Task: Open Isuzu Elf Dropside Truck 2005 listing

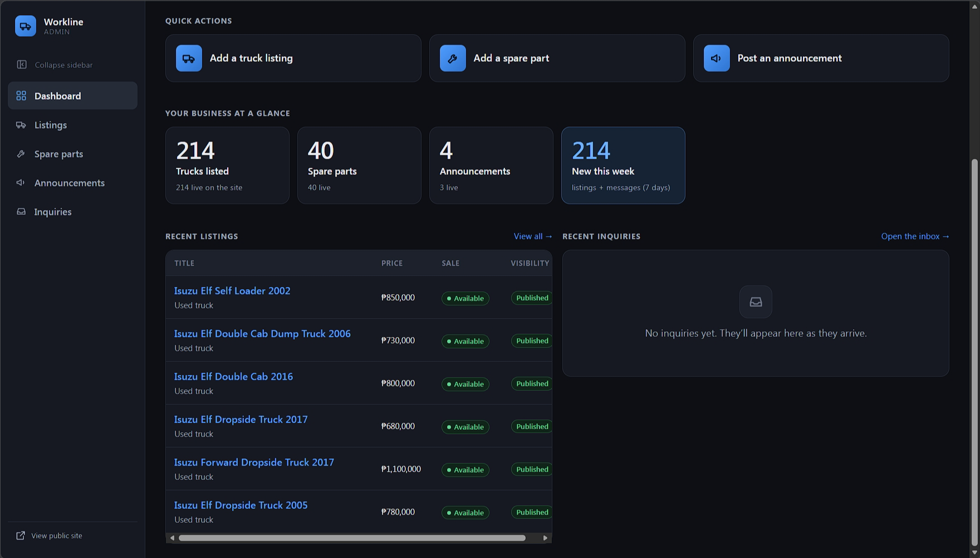Action: (x=241, y=505)
